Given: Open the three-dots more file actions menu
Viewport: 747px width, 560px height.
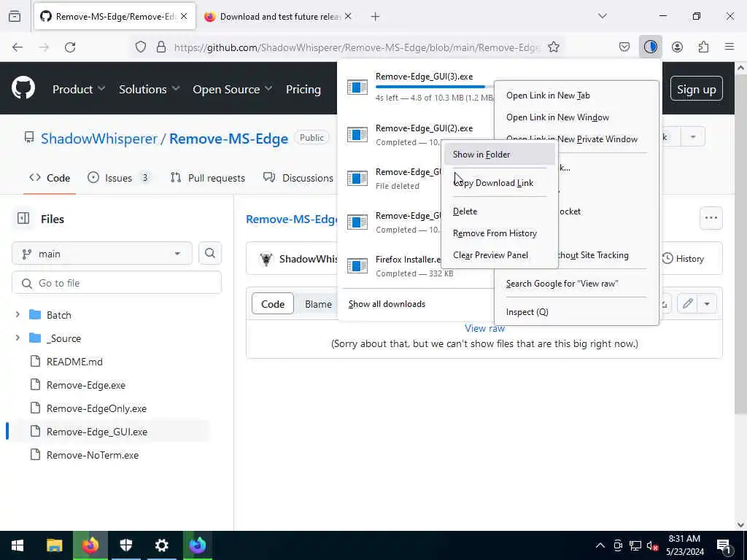Looking at the screenshot, I should (711, 218).
